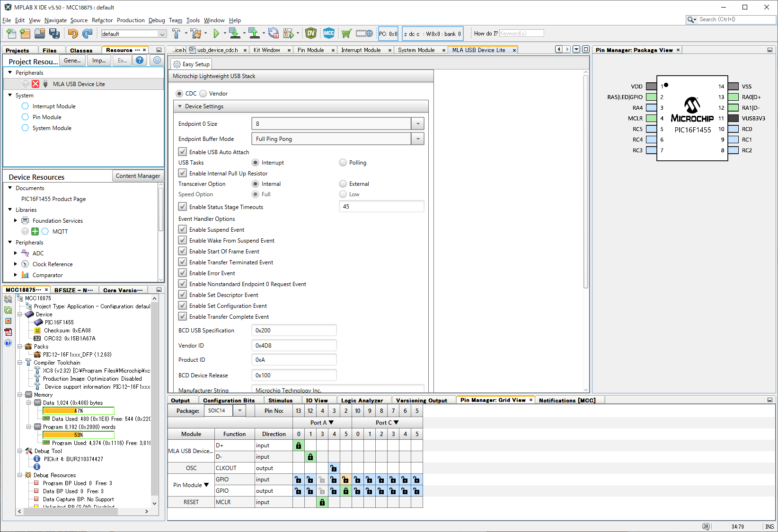This screenshot has width=778, height=532.
Task: Toggle Enable USB Auto Attach checkbox
Action: pos(183,152)
